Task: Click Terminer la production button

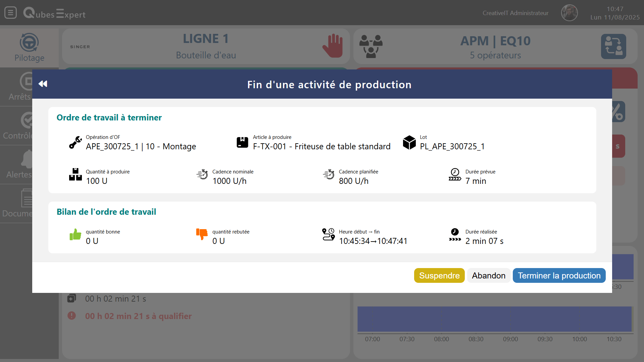Action: click(559, 275)
